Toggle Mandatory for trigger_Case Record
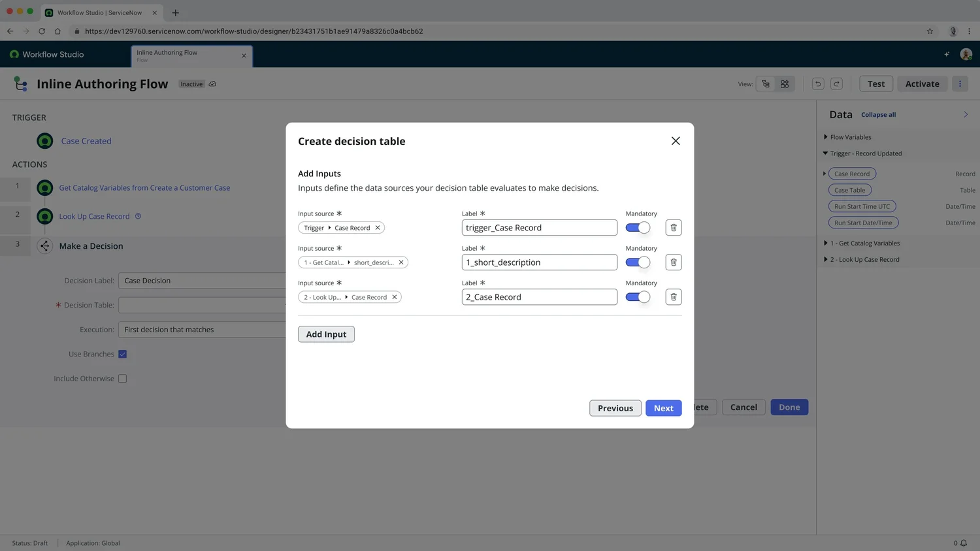Screen dimensions: 980x551 [638, 228]
